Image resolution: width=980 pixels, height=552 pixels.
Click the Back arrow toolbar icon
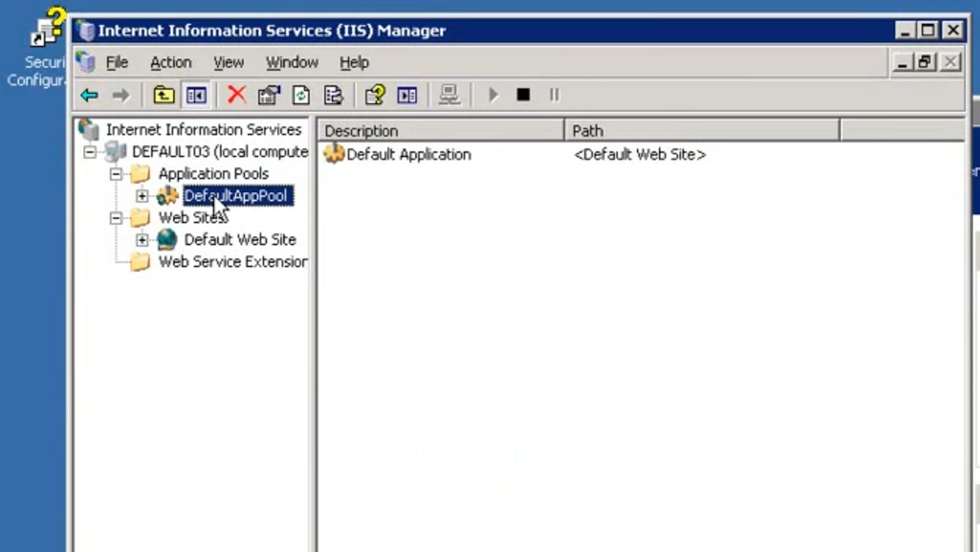89,95
